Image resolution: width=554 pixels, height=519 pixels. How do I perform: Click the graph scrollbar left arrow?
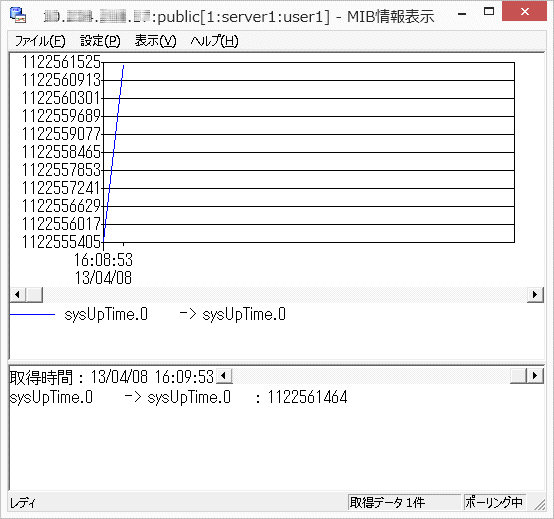17,294
